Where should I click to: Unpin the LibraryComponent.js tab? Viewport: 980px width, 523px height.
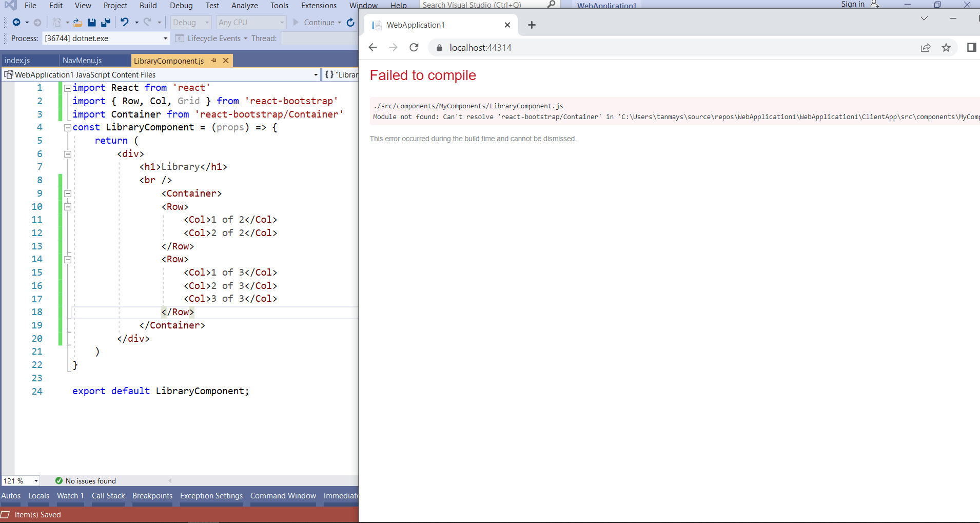click(x=214, y=61)
